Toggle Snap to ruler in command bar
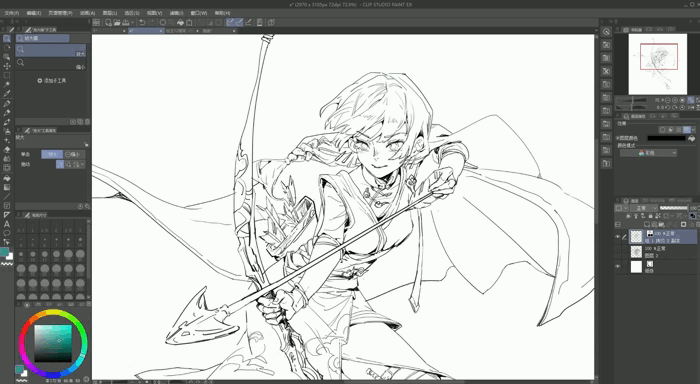The height and width of the screenshot is (384, 700). (x=231, y=22)
